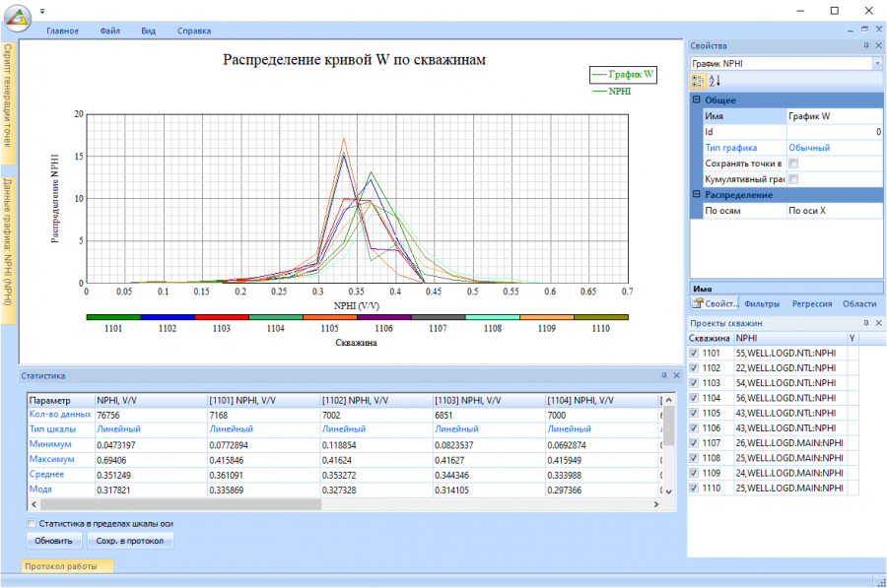Select the Кол-во данных row label
Viewport: 887px width, 588px height.
tap(60, 414)
